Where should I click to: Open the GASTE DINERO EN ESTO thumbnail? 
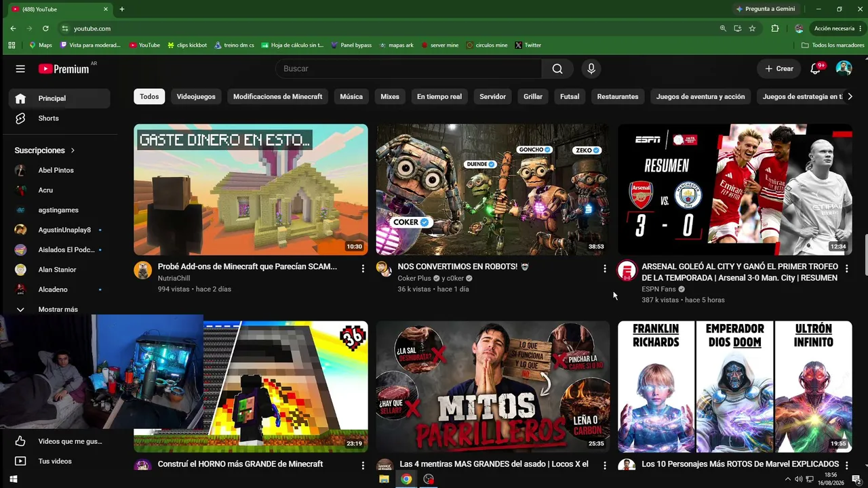[251, 190]
